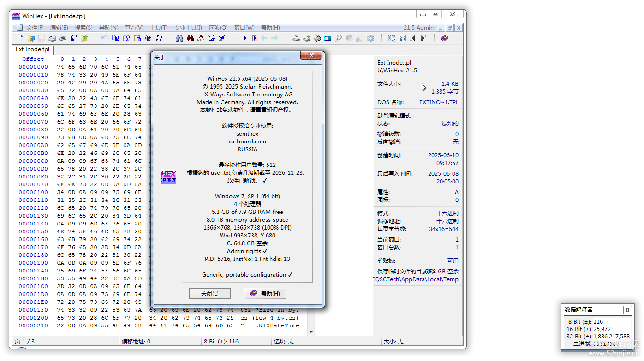Open file Properties from the toolbar
Screen dimensions: 644x361
(73, 38)
